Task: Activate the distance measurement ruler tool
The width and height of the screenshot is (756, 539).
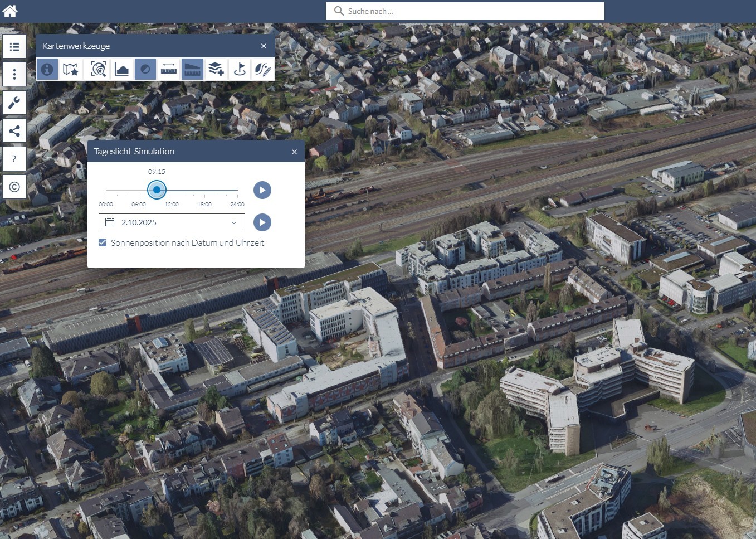Action: (169, 69)
